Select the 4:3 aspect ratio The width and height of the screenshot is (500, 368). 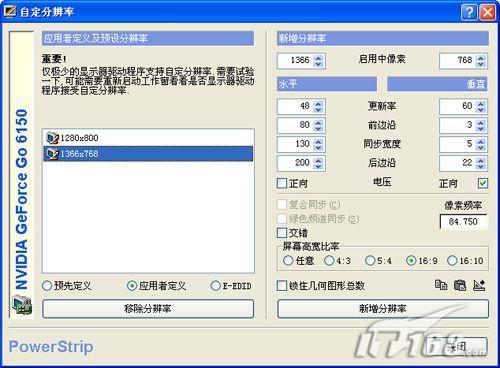click(x=329, y=260)
